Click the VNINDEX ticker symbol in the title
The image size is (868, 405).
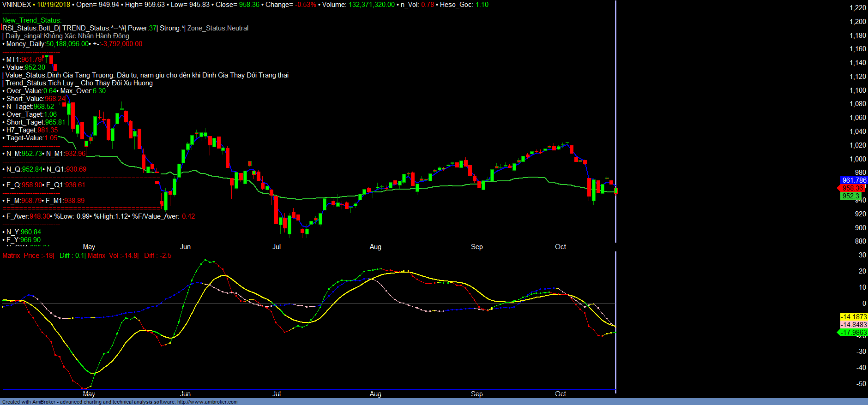[17, 5]
